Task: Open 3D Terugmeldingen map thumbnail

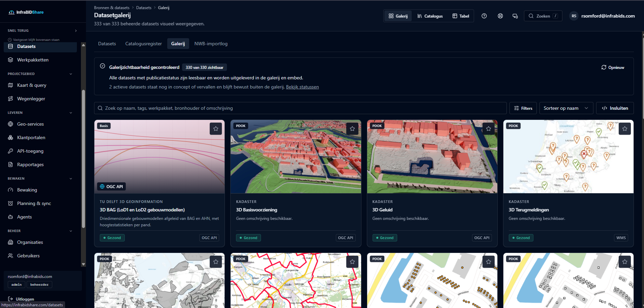Action: (x=568, y=157)
